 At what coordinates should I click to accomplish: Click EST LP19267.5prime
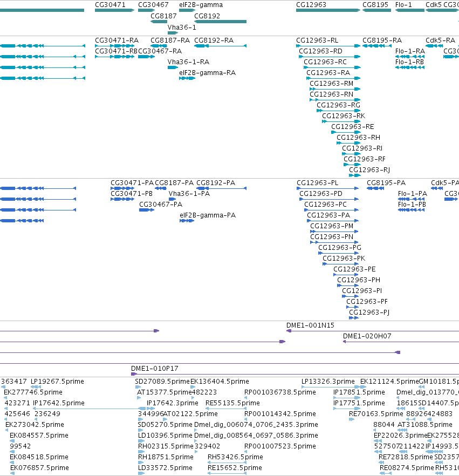tap(57, 381)
